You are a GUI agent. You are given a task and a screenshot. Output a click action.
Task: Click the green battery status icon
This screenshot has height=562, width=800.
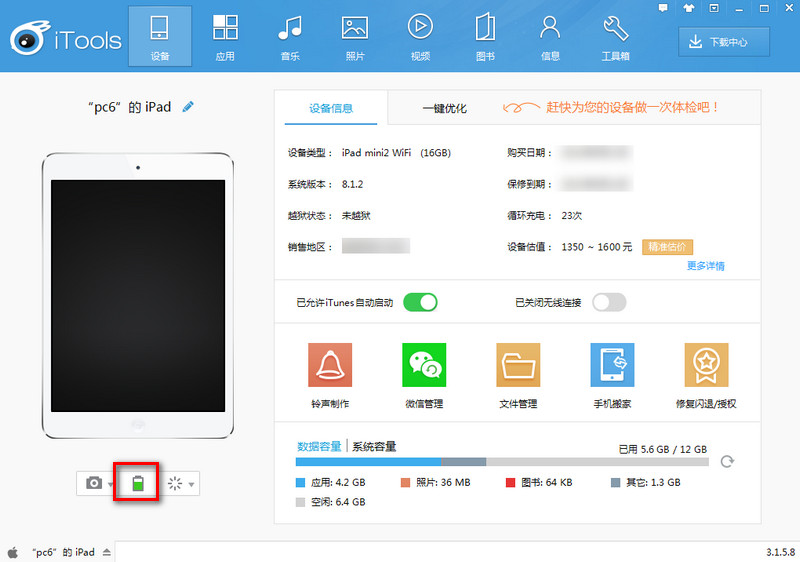tap(138, 484)
